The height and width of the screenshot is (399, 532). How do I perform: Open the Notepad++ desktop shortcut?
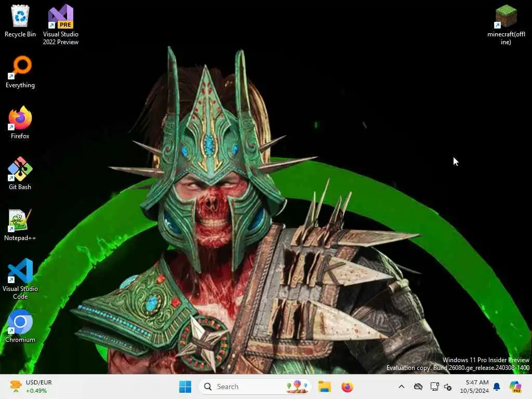coord(20,224)
